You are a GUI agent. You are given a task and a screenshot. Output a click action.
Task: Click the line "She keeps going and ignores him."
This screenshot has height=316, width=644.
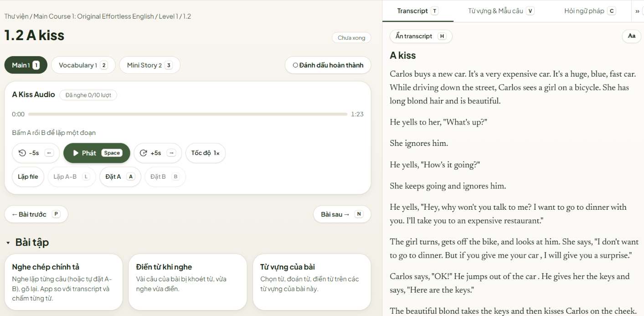[x=448, y=186]
